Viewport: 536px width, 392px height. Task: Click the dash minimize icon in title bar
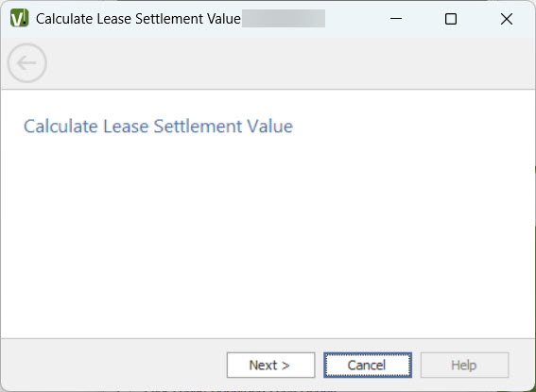(396, 19)
